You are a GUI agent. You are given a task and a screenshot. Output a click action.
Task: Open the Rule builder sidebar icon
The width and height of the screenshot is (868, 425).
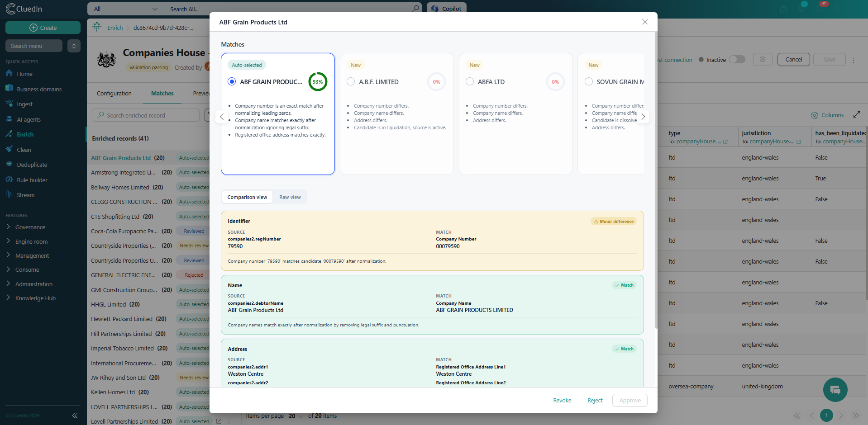(9, 179)
